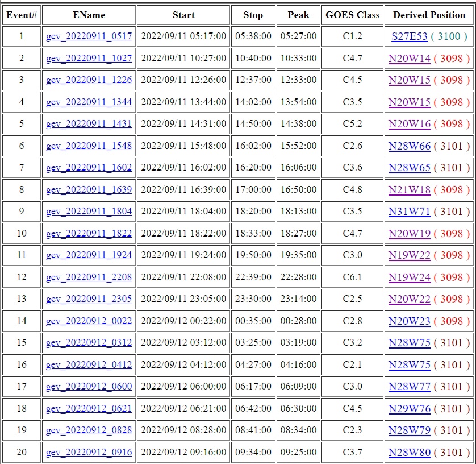This screenshot has width=476, height=464.
Task: Click the GOES Class column header
Action: 352,15
